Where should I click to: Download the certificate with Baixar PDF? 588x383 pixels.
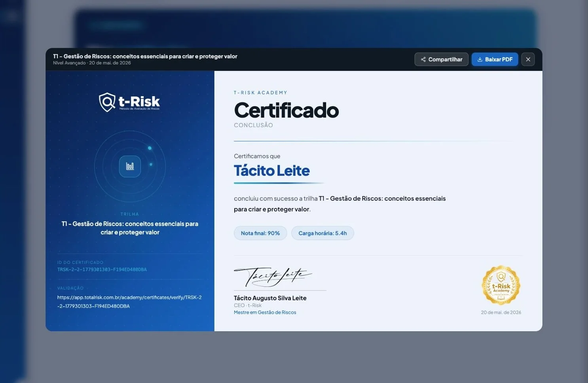point(495,59)
